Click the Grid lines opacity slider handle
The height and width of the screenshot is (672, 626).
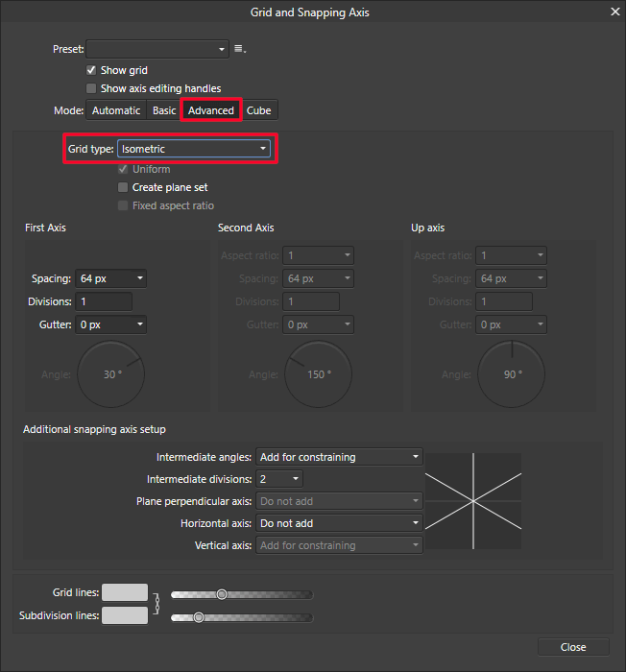(222, 594)
